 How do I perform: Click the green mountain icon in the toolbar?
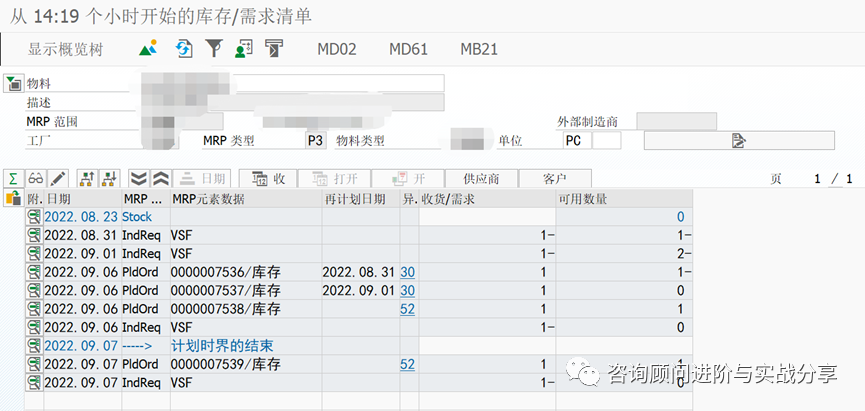pos(148,49)
